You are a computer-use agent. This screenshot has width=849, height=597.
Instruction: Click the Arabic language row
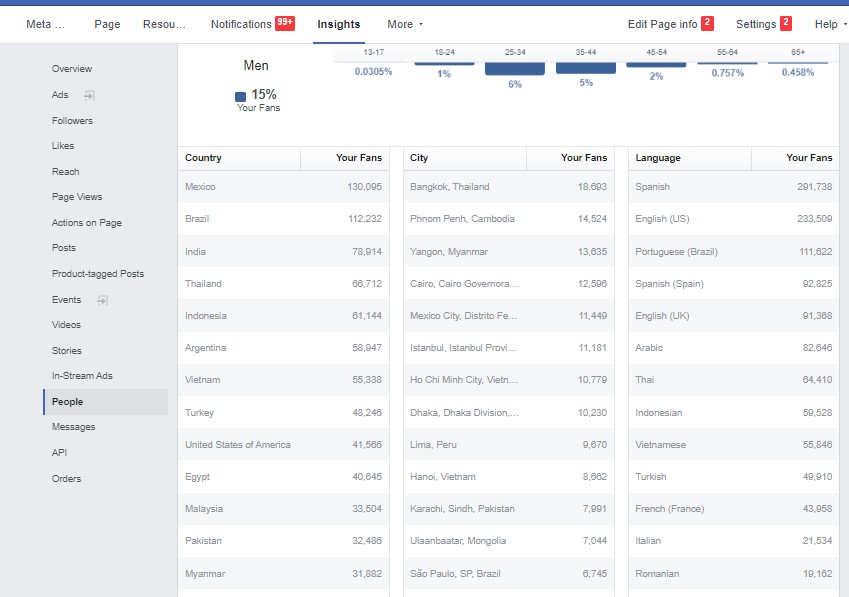[x=734, y=348]
